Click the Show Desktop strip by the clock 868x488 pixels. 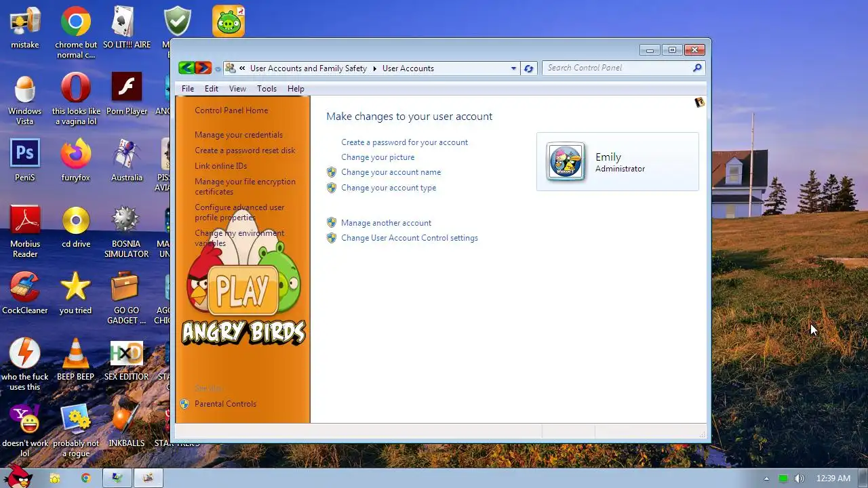(x=863, y=478)
